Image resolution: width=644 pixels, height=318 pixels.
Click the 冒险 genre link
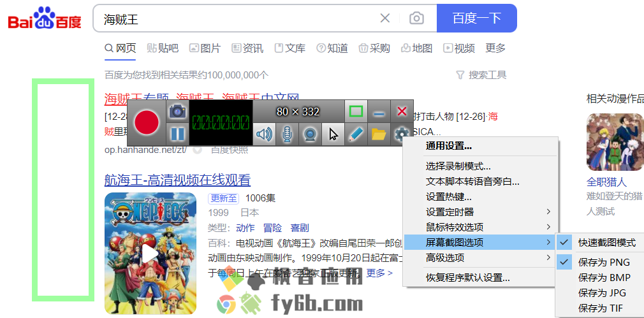click(272, 228)
